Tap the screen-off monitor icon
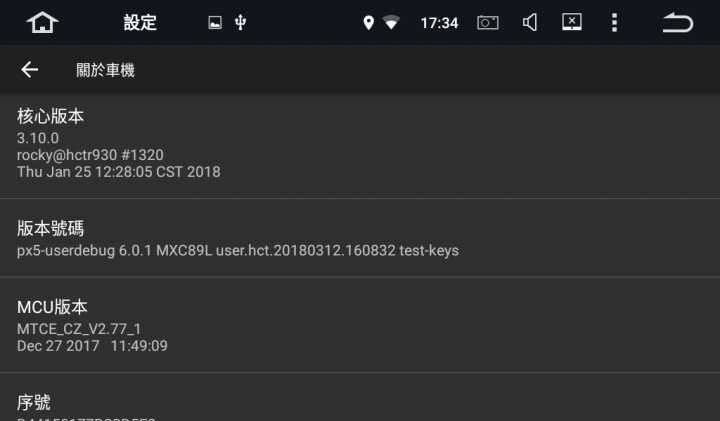This screenshot has width=720, height=421. tap(572, 22)
